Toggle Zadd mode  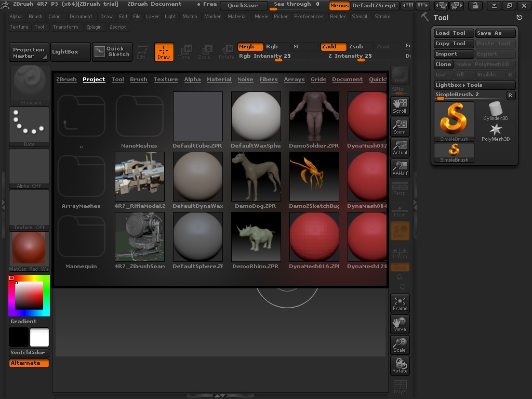[333, 46]
